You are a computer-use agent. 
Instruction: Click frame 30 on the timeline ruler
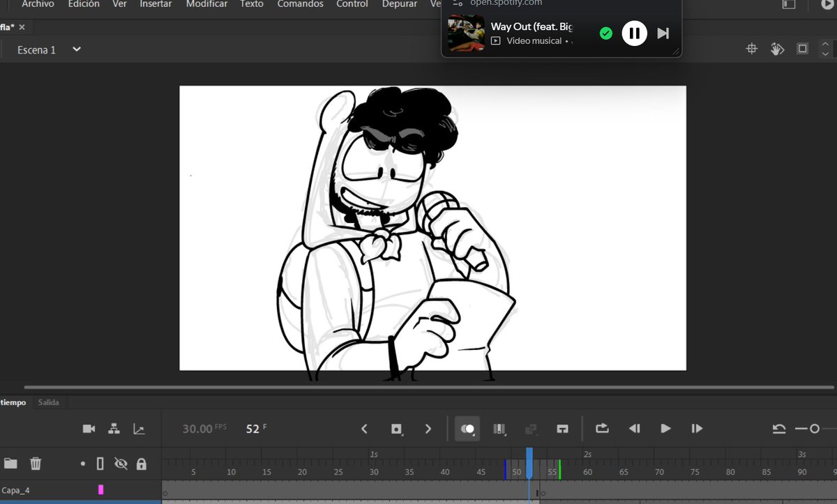pos(374,472)
